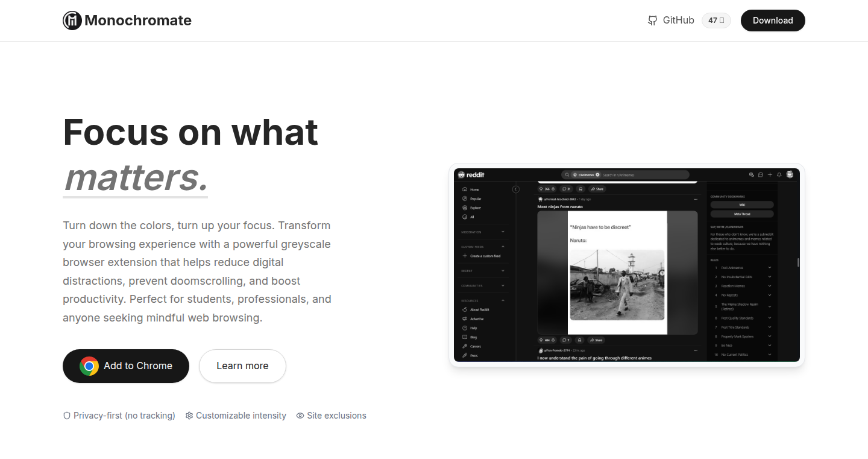Click the Home icon in reddit sidebar
Screen dimensions: 868x459
tap(465, 189)
